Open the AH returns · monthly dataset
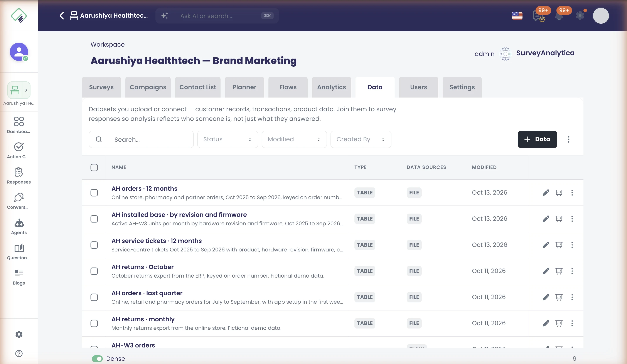 point(143,319)
